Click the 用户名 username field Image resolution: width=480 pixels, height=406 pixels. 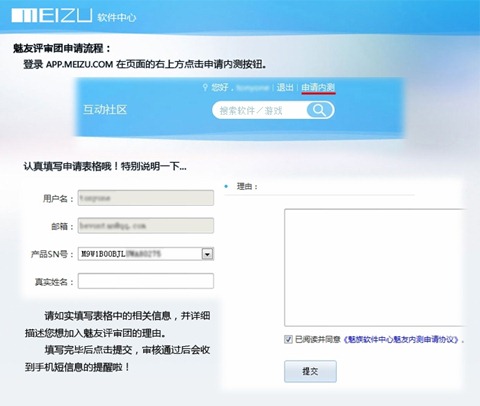click(x=146, y=198)
